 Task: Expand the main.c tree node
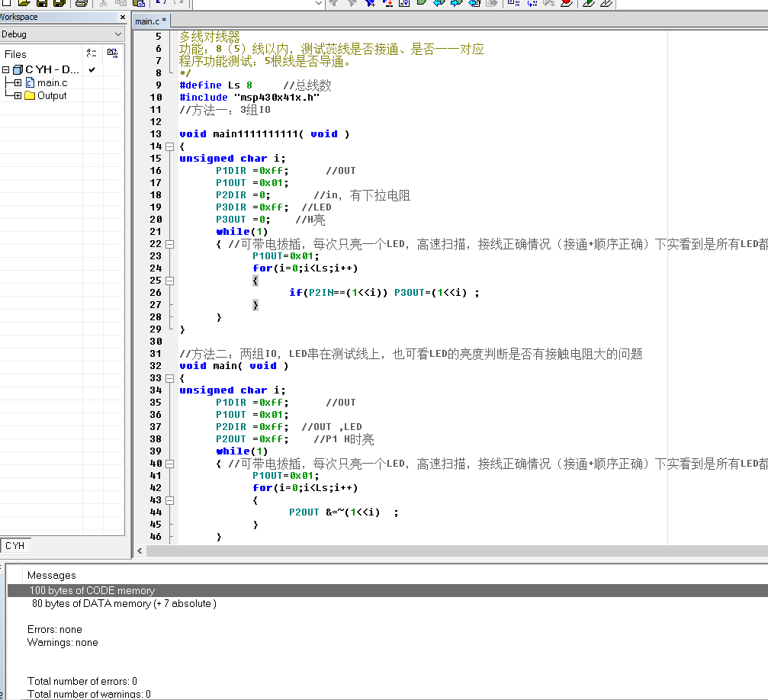tap(18, 83)
